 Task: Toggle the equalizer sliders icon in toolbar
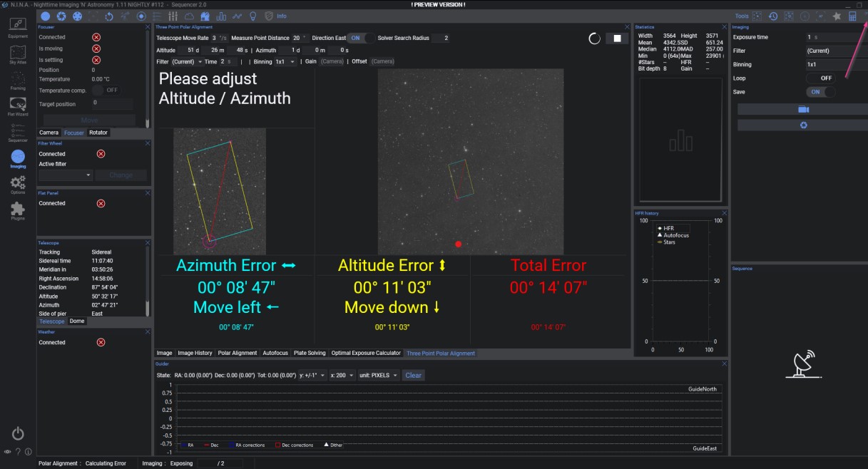pyautogui.click(x=173, y=16)
